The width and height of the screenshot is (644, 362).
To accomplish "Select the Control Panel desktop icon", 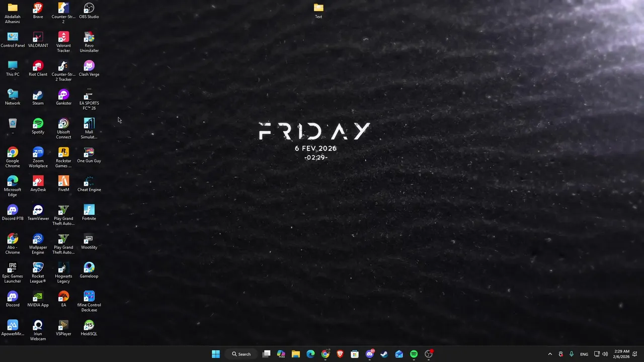I will coord(13,40).
